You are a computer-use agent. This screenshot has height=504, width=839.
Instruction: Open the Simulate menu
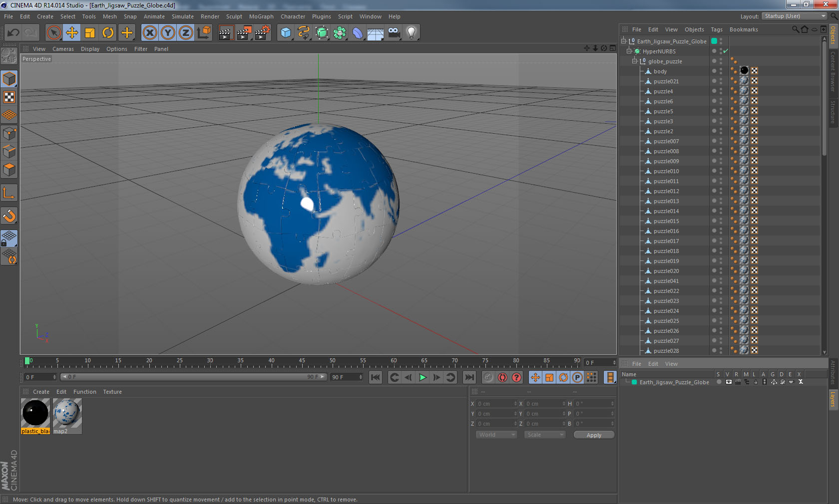pos(183,16)
